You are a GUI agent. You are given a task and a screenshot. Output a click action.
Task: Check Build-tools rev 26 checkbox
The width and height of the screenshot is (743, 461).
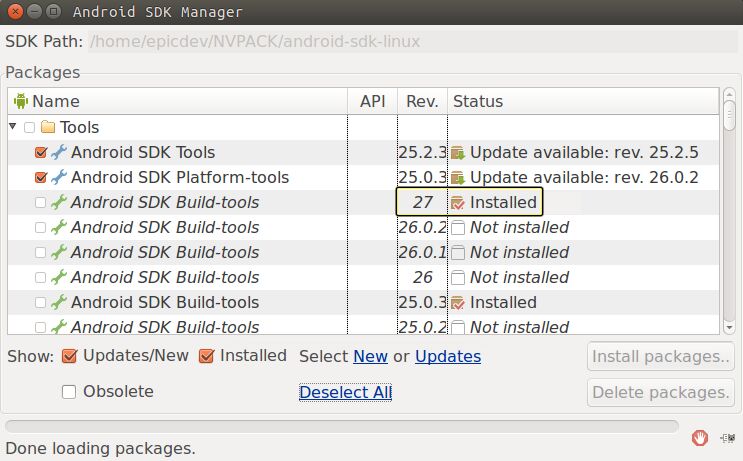(x=41, y=278)
